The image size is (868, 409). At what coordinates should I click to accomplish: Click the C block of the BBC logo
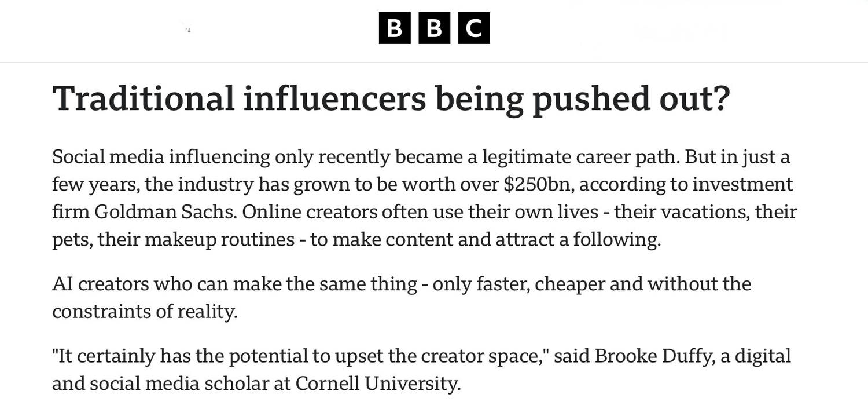tap(474, 28)
